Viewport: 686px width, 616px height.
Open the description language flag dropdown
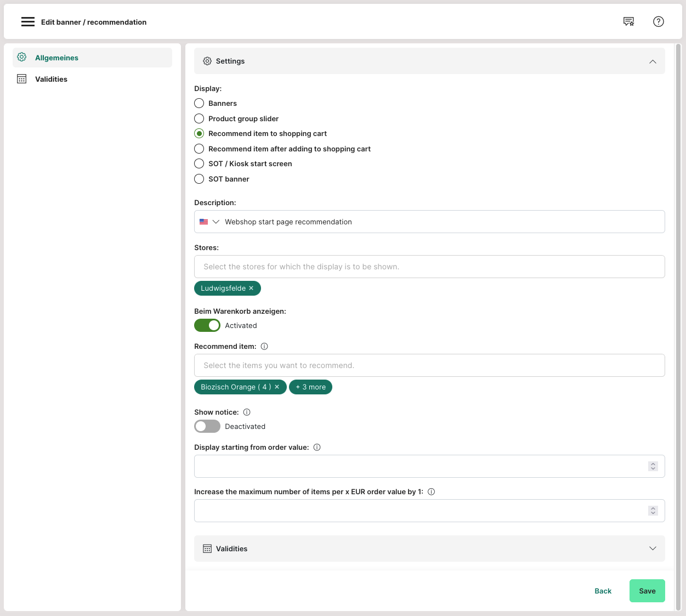209,222
